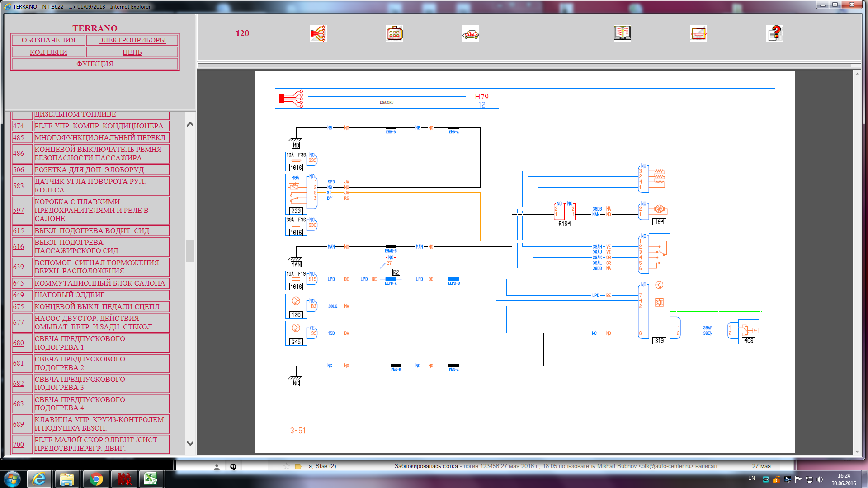Open component code 683 link

(19, 404)
